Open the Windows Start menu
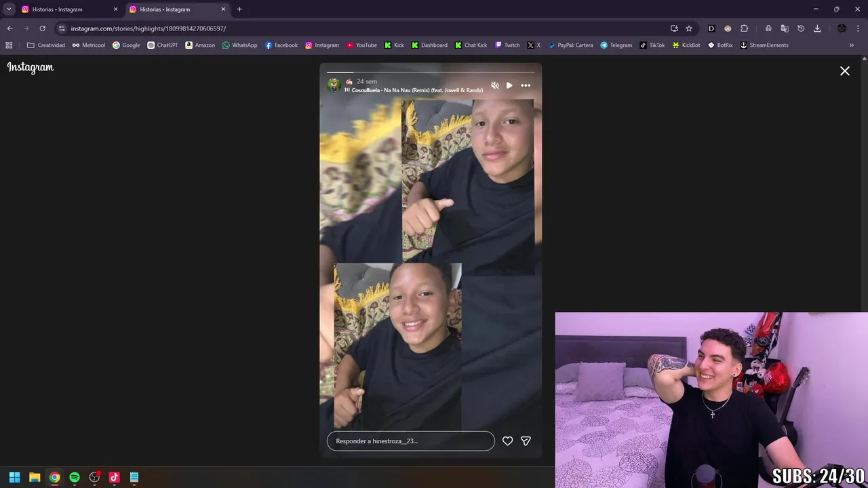Viewport: 868px width, 488px height. 15,477
